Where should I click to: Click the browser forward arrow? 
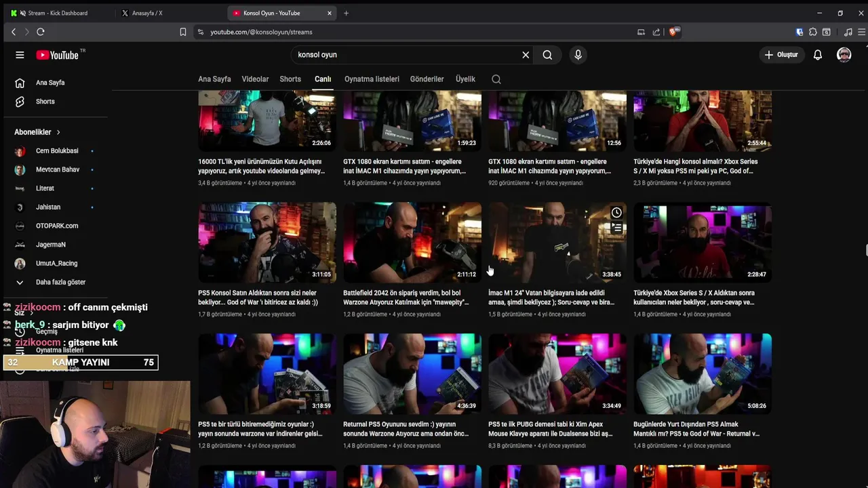(27, 32)
